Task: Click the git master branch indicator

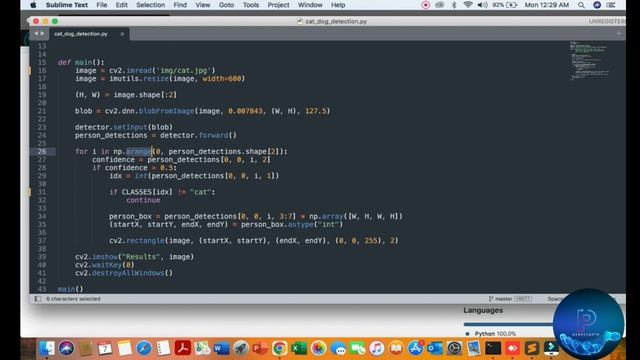Action: coord(510,299)
